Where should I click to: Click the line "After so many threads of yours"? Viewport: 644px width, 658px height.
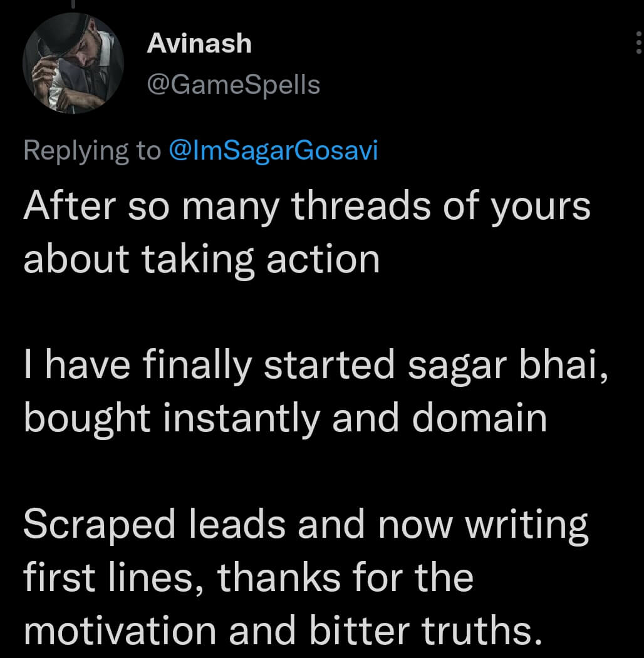307,206
